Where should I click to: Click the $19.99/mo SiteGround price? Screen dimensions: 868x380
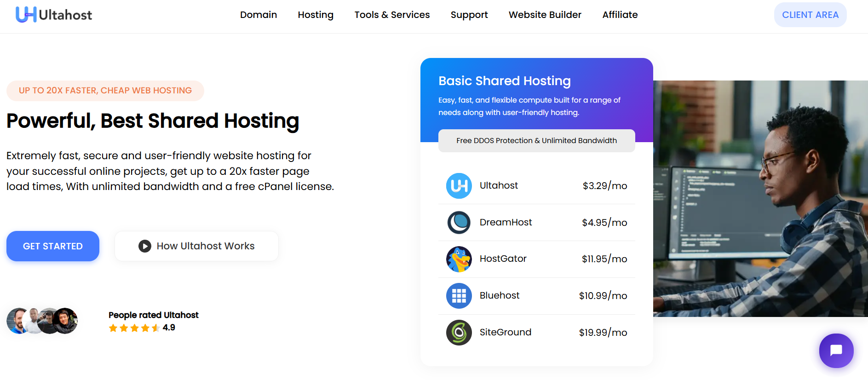pyautogui.click(x=603, y=333)
